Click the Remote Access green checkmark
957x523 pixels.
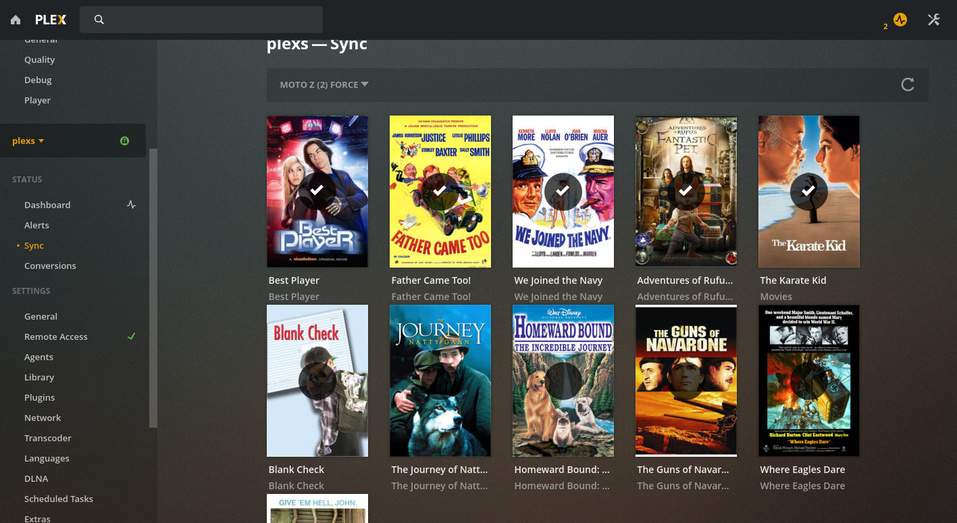(131, 336)
